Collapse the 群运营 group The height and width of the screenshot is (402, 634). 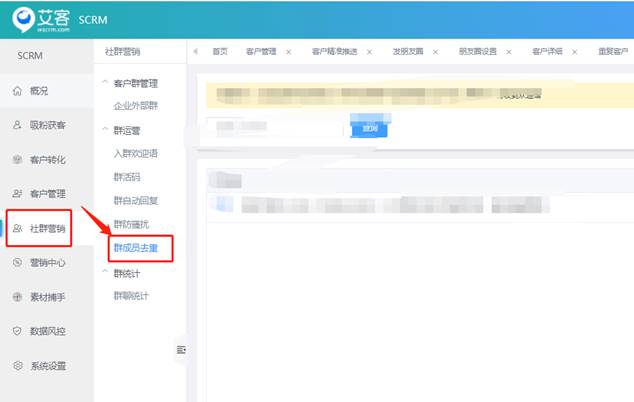point(105,130)
